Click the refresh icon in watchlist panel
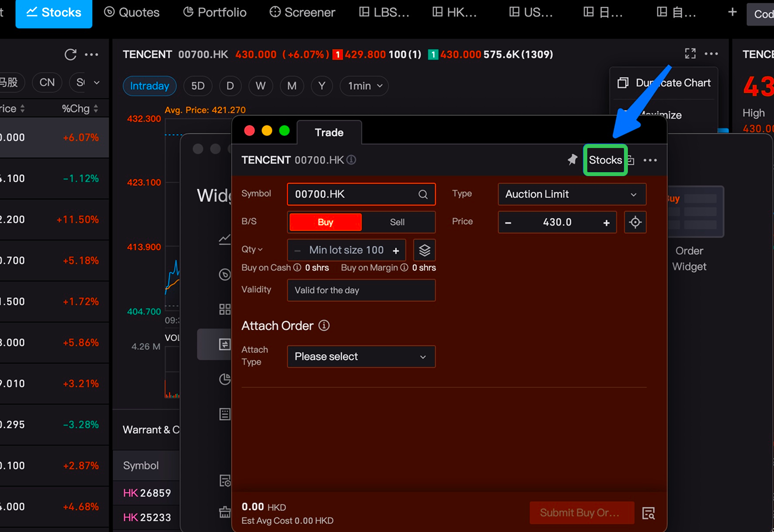 pos(71,55)
